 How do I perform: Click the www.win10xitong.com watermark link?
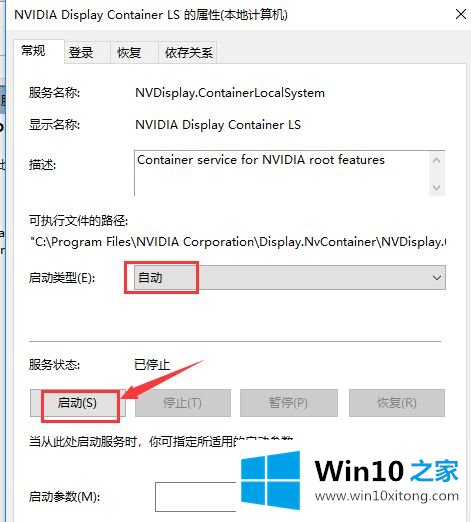(387, 496)
